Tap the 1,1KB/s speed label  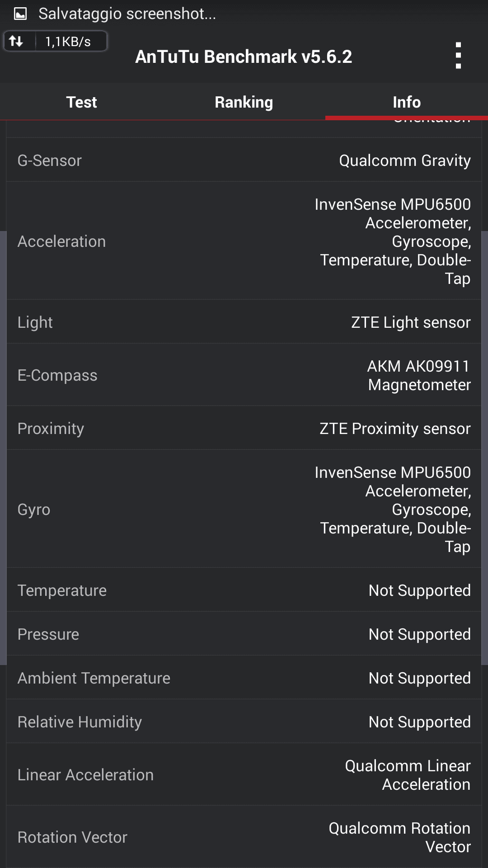(x=68, y=42)
